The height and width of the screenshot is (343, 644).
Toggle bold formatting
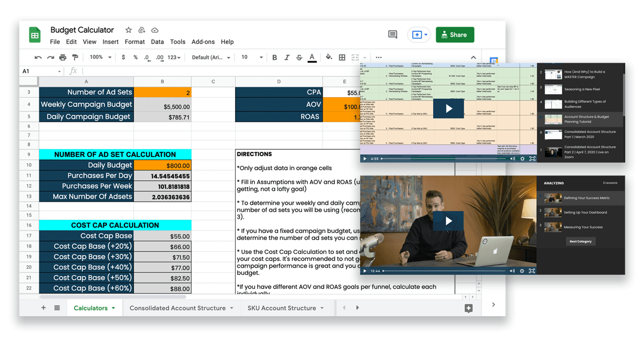(x=275, y=57)
